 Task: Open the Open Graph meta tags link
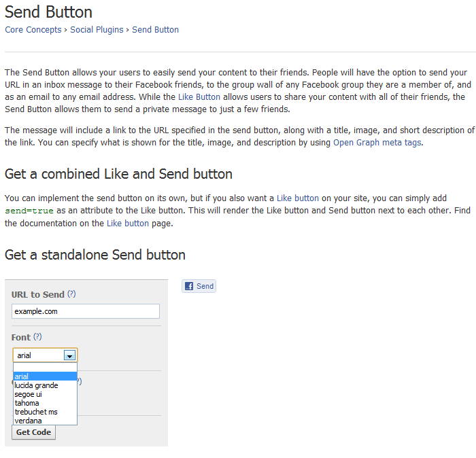(377, 142)
